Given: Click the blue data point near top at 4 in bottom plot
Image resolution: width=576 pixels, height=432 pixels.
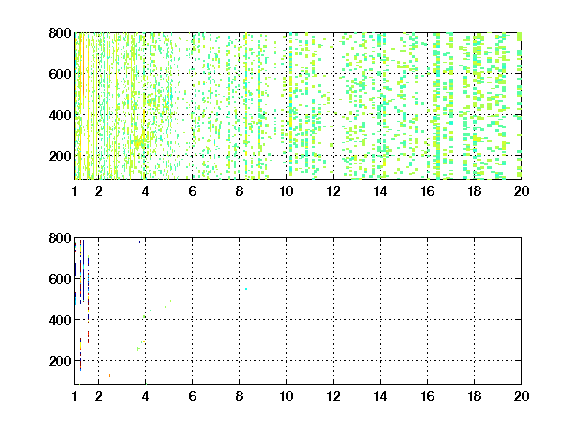Looking at the screenshot, I should coord(140,242).
